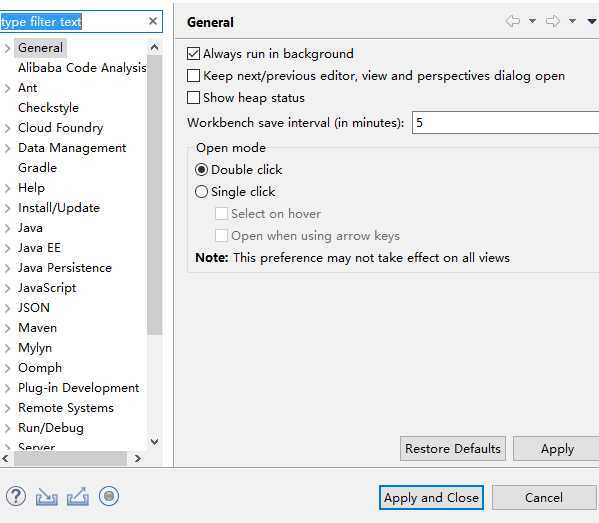Open the view menu triangle at top right
The image size is (599, 523).
click(x=592, y=21)
